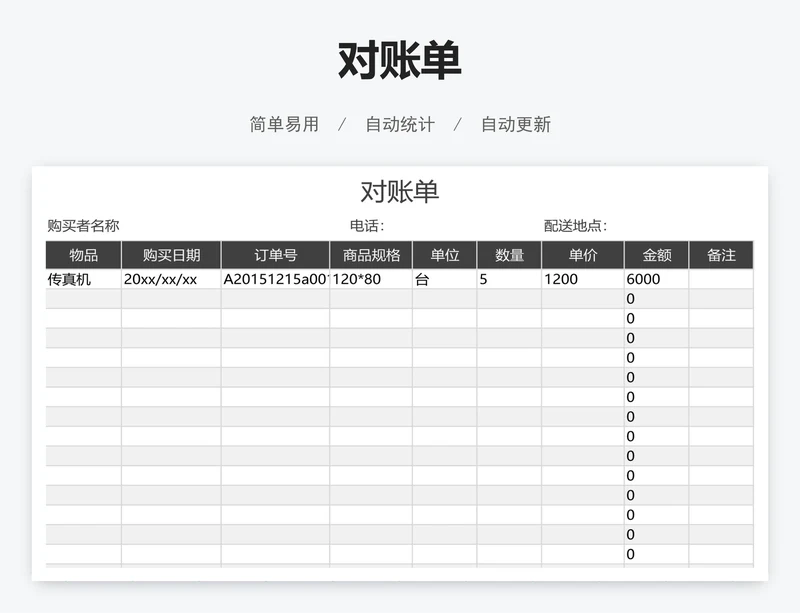Click the 数量 column header

509,255
